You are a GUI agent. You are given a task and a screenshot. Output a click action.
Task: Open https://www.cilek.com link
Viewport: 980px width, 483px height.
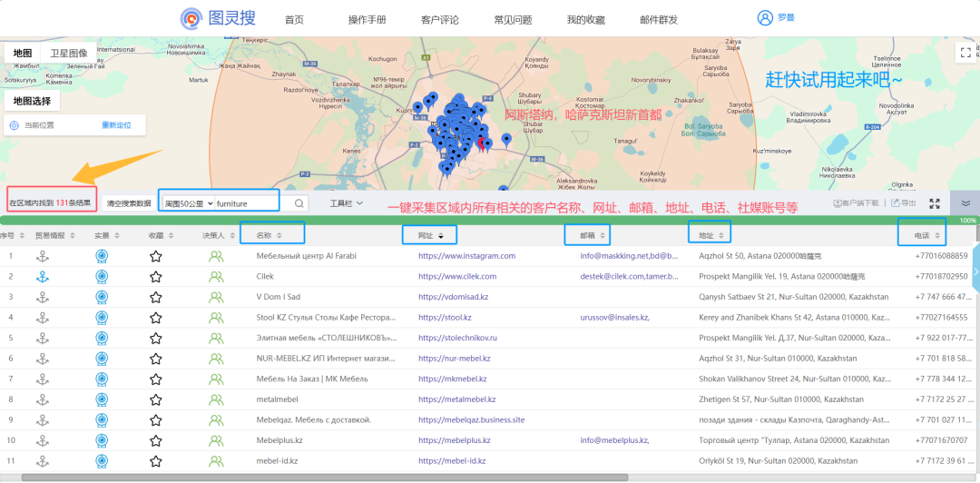(x=457, y=276)
